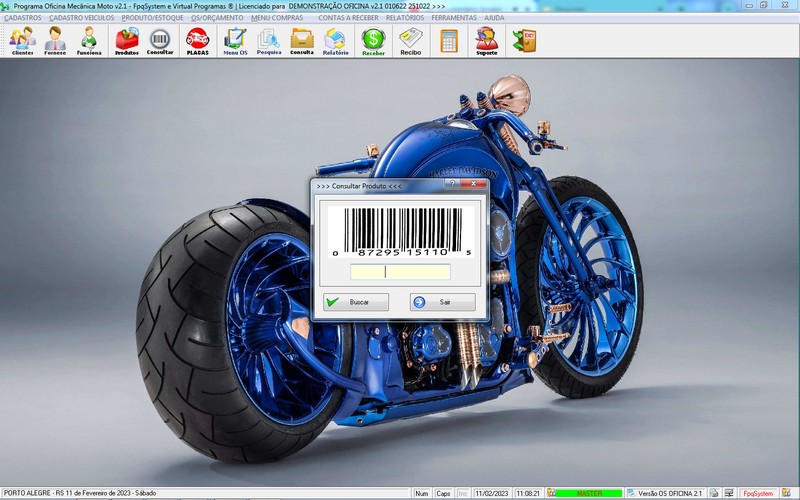
Task: Click the green Receber dollar icon
Action: (373, 41)
